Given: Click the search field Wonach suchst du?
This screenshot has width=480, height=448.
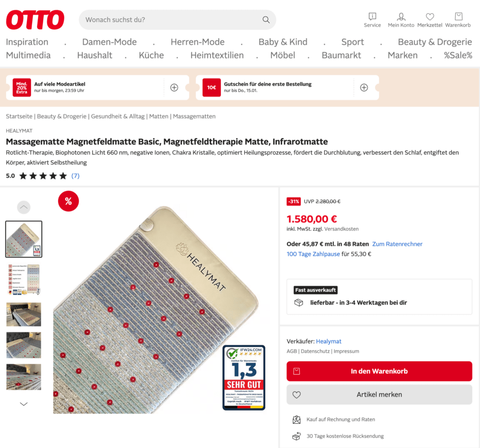Looking at the screenshot, I should coord(172,20).
